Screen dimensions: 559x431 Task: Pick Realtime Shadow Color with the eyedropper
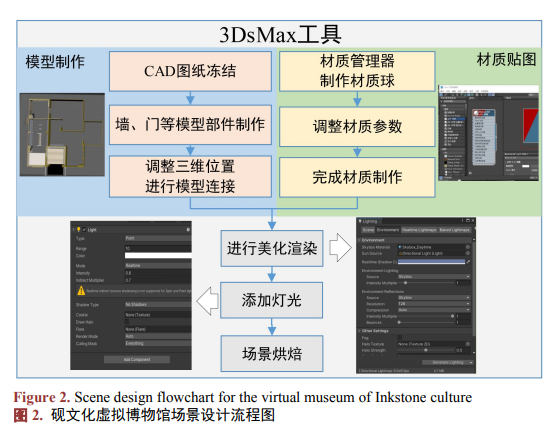tap(468, 262)
